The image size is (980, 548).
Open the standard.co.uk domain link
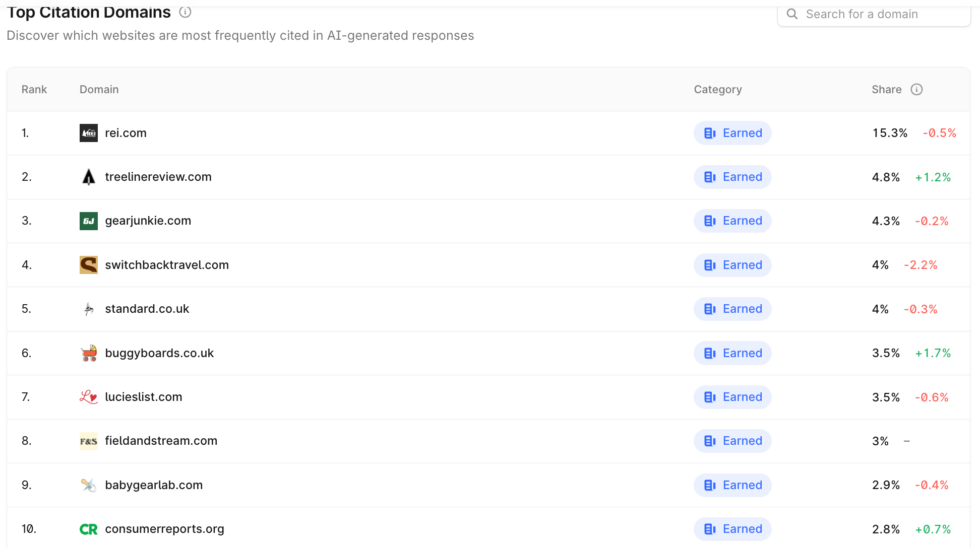tap(147, 309)
